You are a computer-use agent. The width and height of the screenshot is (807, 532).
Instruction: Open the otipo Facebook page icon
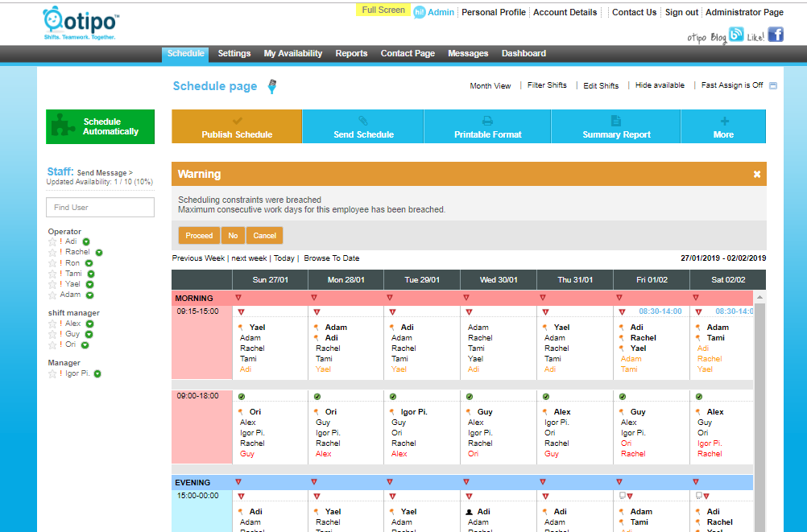[x=775, y=35]
